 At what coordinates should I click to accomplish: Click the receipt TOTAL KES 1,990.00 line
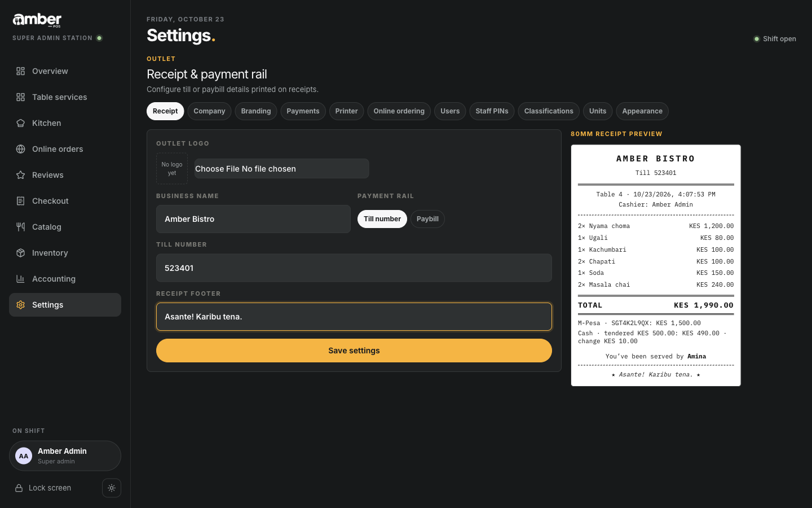tap(656, 305)
